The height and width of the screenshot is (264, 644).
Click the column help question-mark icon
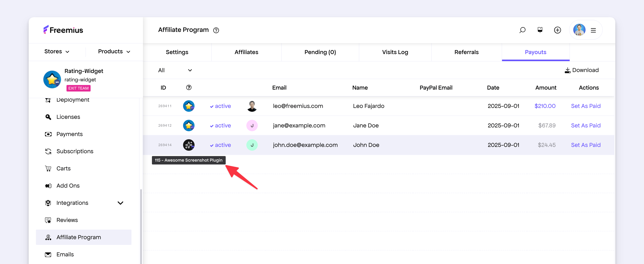tap(189, 87)
